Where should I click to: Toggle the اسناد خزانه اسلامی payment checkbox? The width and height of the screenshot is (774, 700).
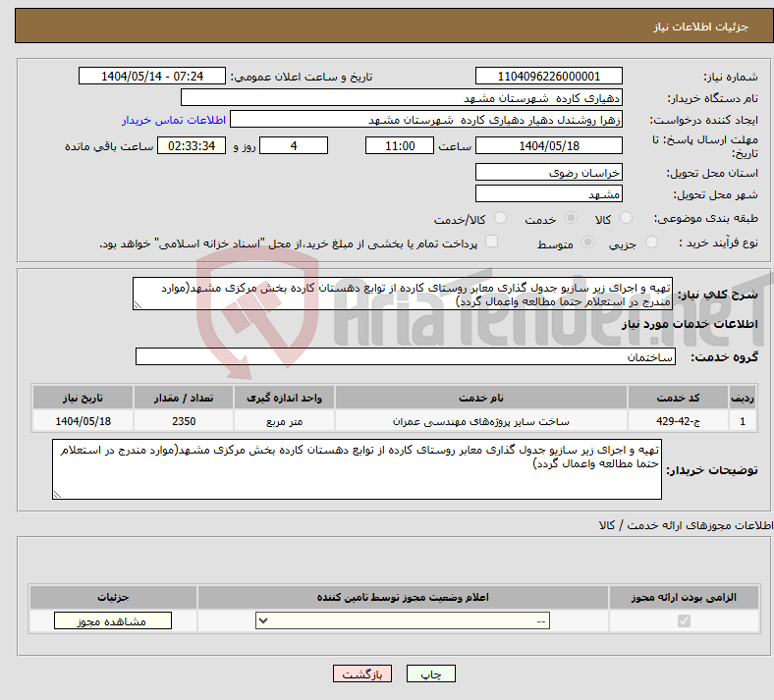tap(492, 242)
